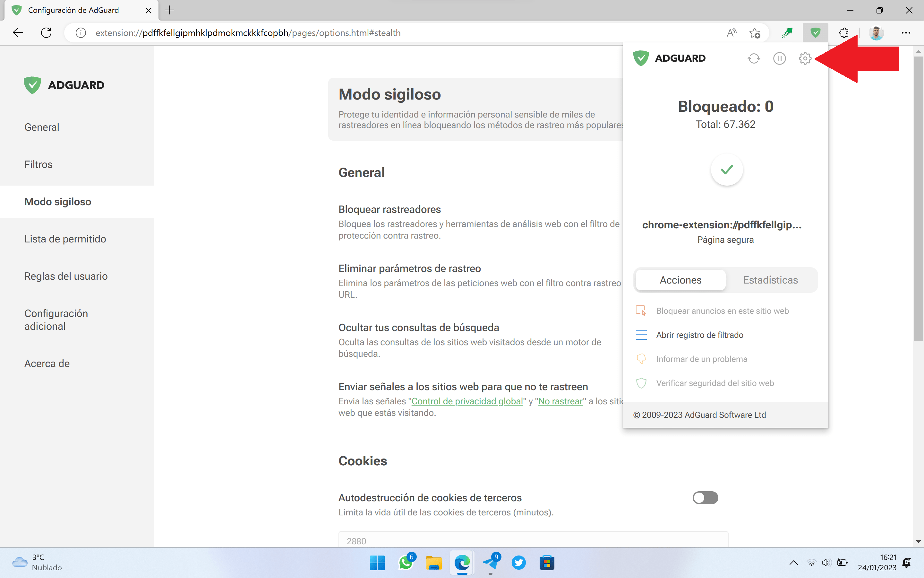Click the protection enabled checkmark circle
The image size is (924, 578).
727,170
